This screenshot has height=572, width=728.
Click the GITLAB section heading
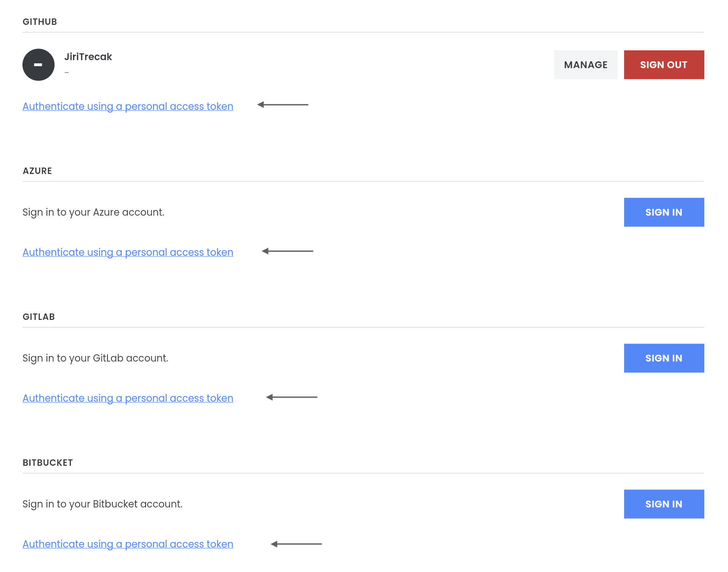point(39,317)
